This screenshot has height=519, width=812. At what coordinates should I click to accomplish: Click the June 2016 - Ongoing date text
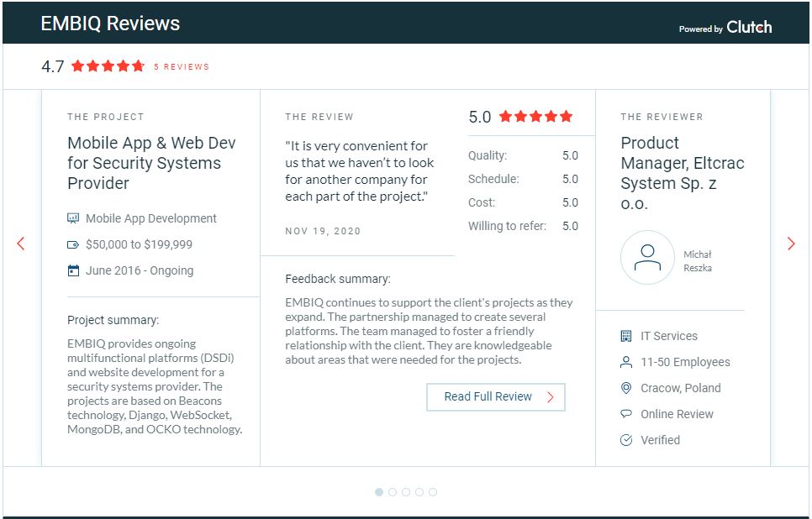[140, 270]
